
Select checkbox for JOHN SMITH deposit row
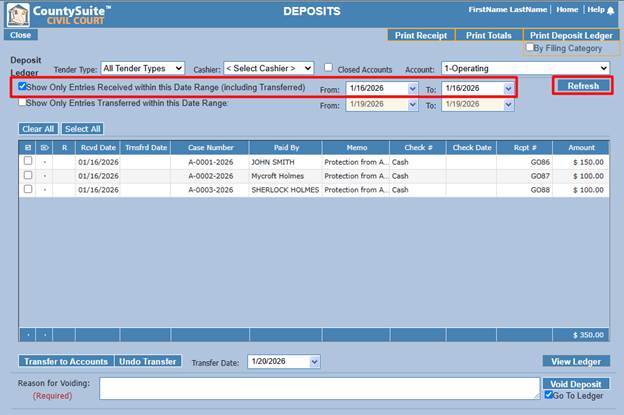pyautogui.click(x=28, y=161)
